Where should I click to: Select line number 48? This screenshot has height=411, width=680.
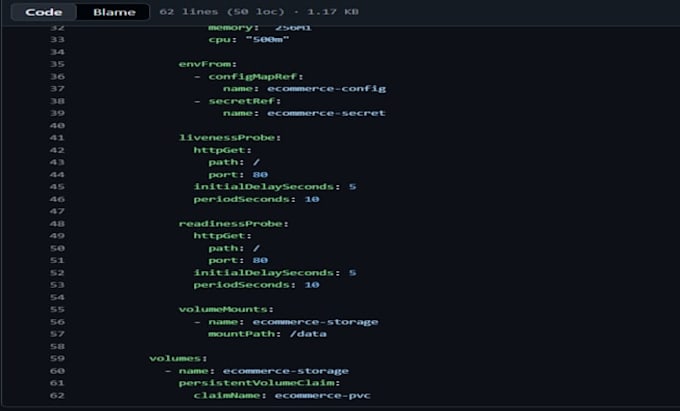57,224
